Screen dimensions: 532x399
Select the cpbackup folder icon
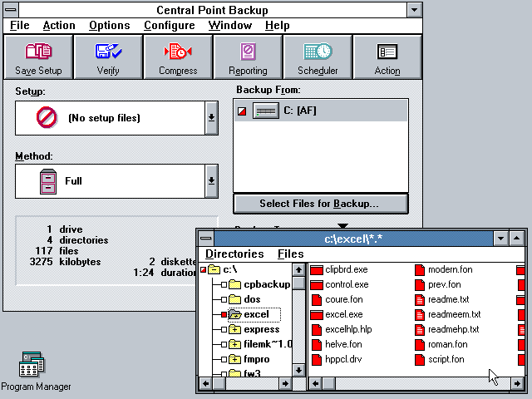pos(234,284)
